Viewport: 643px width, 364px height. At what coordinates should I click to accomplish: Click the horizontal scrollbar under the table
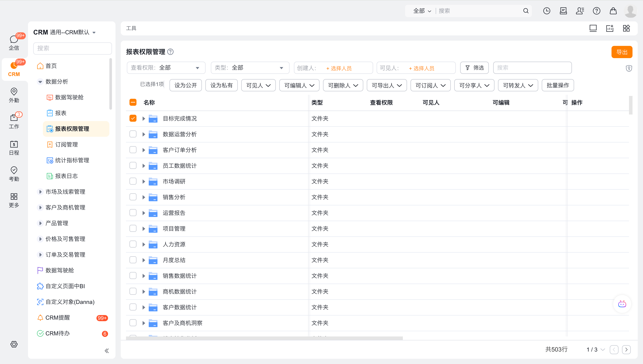pyautogui.click(x=264, y=338)
